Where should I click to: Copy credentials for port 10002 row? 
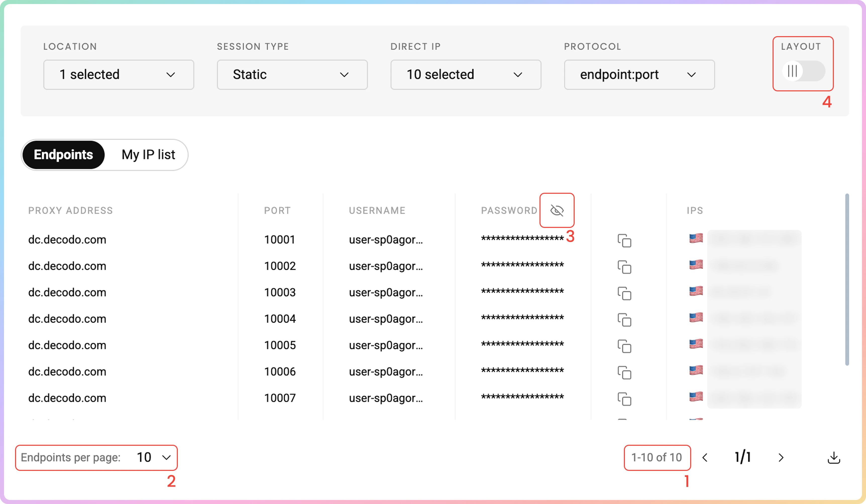click(624, 267)
